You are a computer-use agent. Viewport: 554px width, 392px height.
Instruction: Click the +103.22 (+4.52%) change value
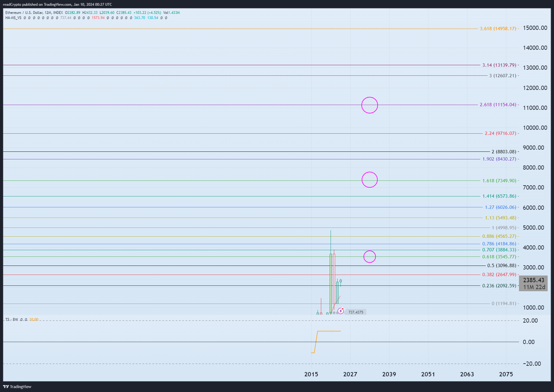pos(147,13)
